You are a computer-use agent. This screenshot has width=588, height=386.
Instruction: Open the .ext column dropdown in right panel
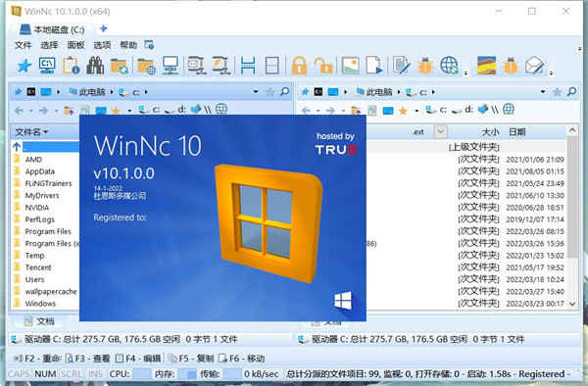point(440,131)
